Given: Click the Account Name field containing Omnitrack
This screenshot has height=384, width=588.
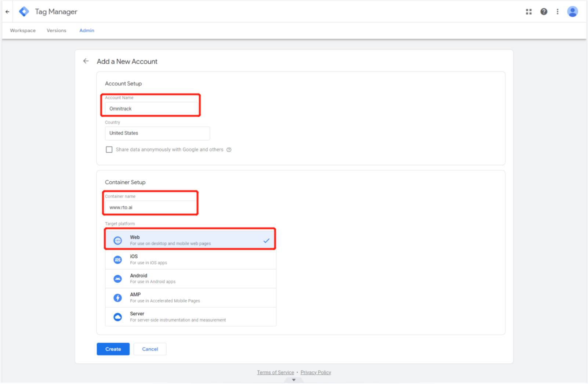Looking at the screenshot, I should 152,109.
